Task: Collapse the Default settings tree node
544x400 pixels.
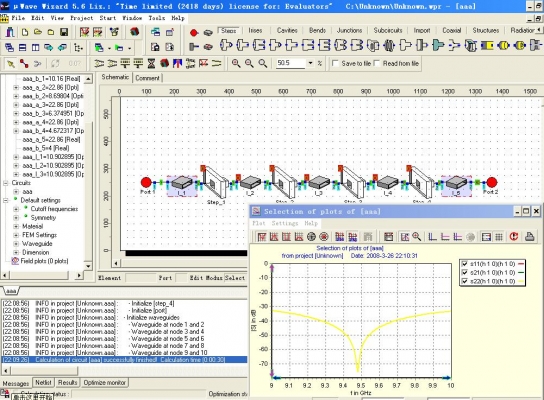Action: point(6,200)
